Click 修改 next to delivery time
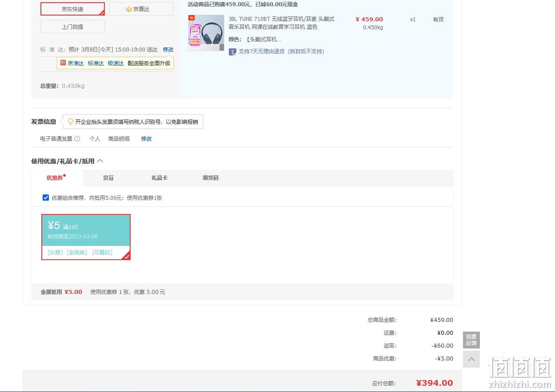 point(168,50)
